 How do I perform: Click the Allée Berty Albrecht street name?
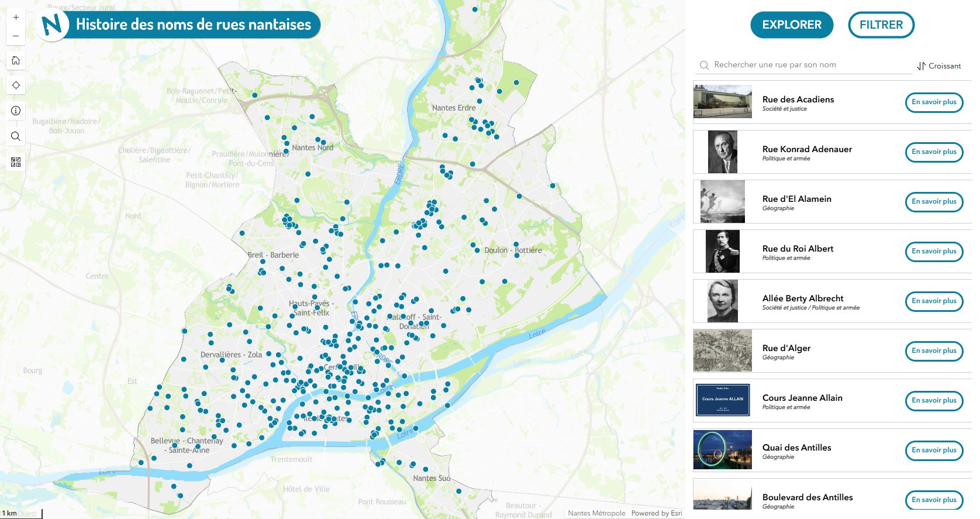803,298
